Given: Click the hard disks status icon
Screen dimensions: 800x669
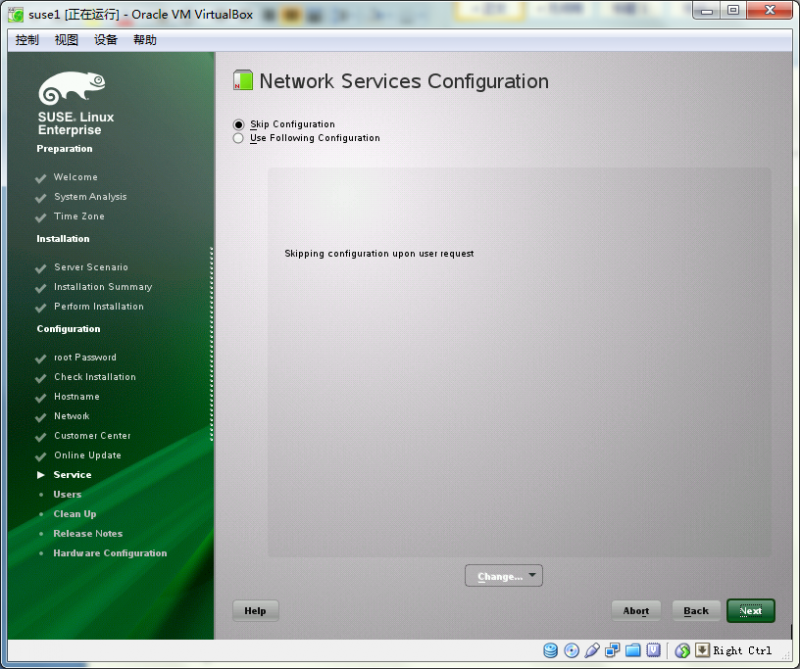Looking at the screenshot, I should 550,650.
